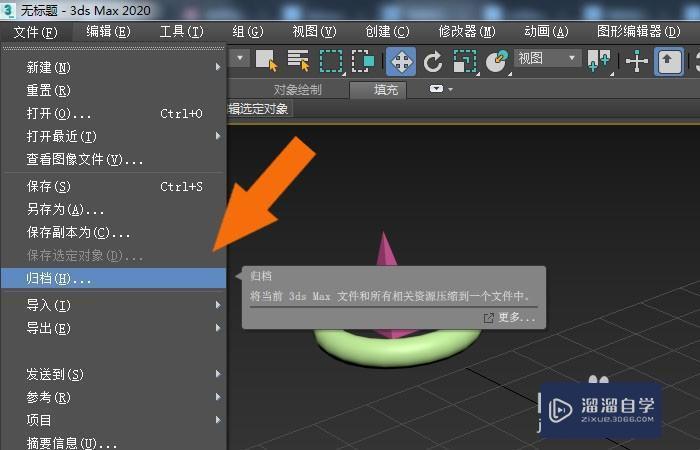
Task: Open the 编辑(E) menu
Action: 108,32
